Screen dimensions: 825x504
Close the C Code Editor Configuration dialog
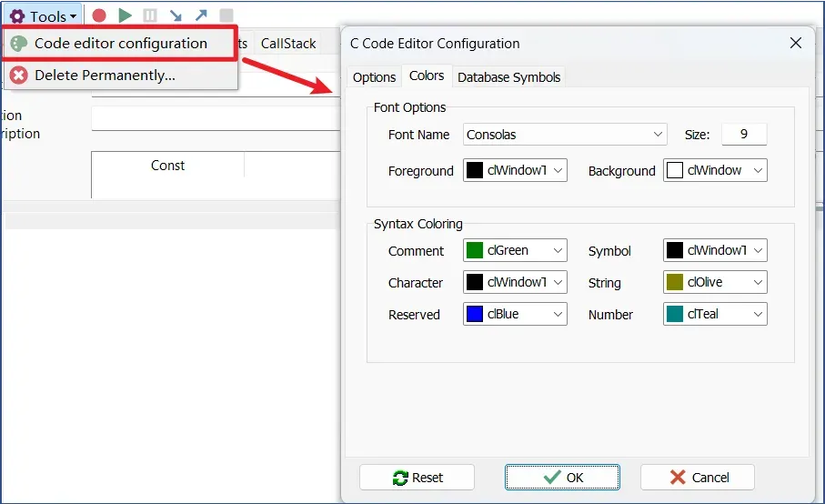click(796, 43)
